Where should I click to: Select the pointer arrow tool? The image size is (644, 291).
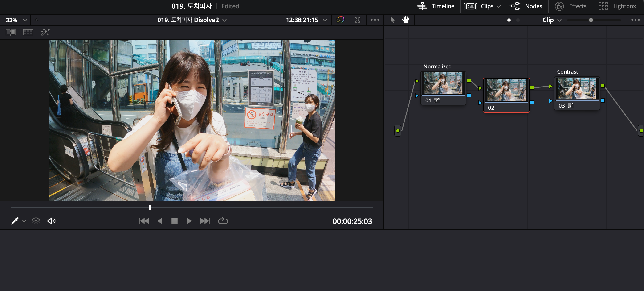pos(392,20)
